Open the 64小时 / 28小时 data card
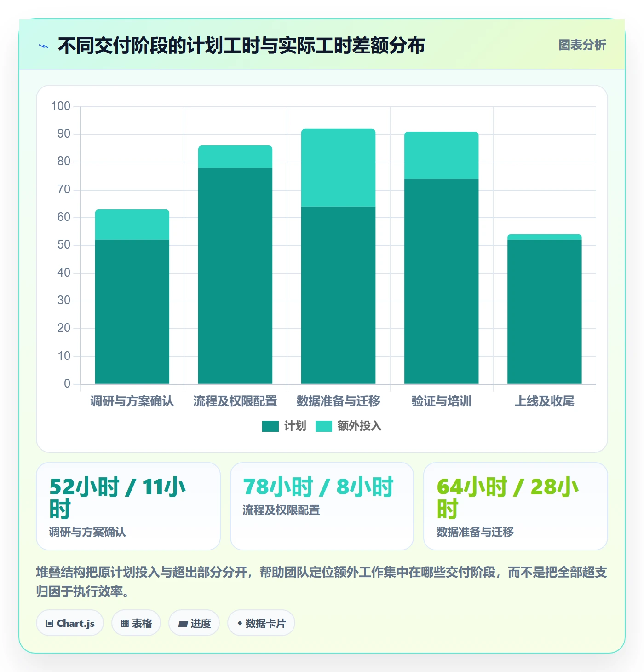The image size is (644, 672). coord(516,506)
